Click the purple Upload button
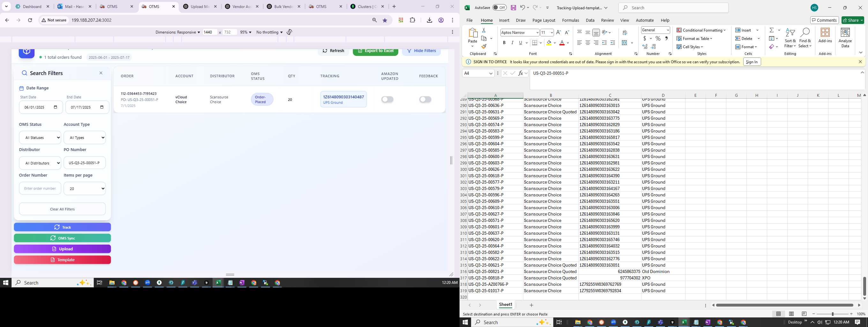The height and width of the screenshot is (327, 868). (x=62, y=249)
